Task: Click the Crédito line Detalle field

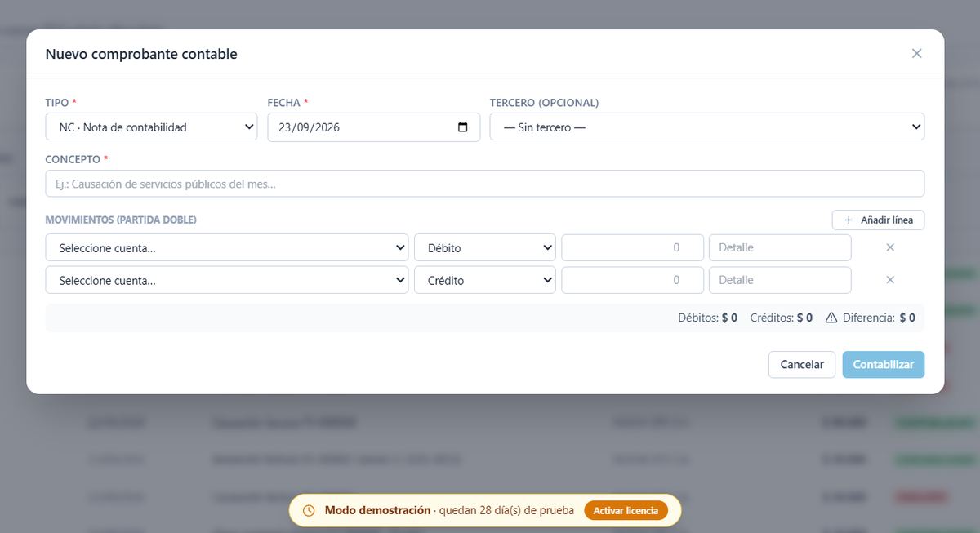Action: pyautogui.click(x=780, y=280)
